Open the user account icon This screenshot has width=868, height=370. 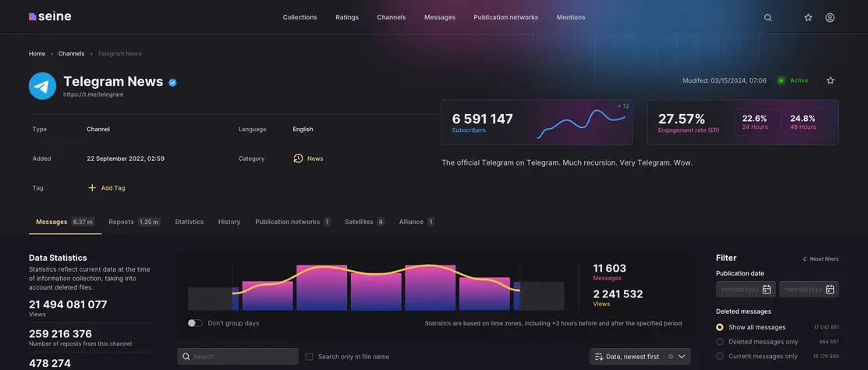coord(830,18)
